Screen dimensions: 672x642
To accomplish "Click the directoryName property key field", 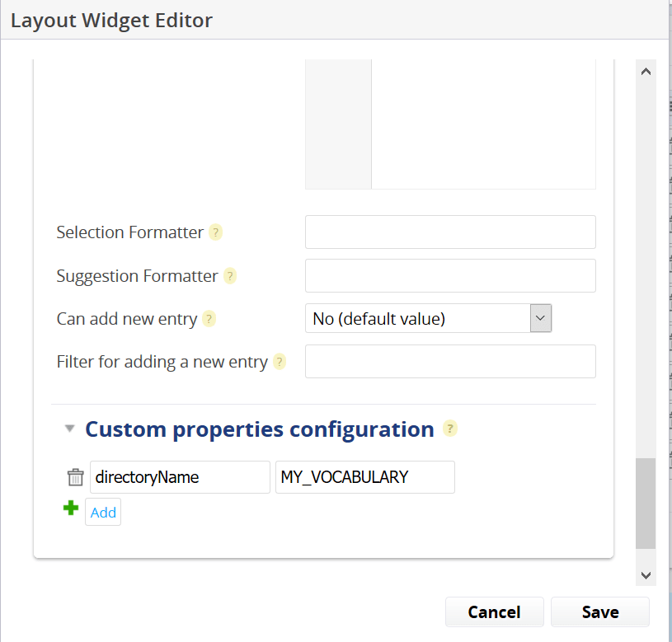I will [x=180, y=477].
